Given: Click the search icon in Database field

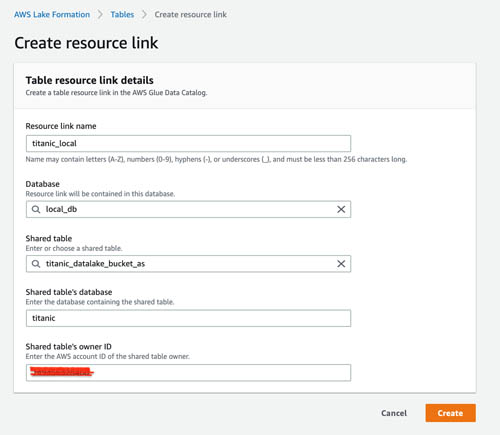Looking at the screenshot, I should tap(36, 209).
